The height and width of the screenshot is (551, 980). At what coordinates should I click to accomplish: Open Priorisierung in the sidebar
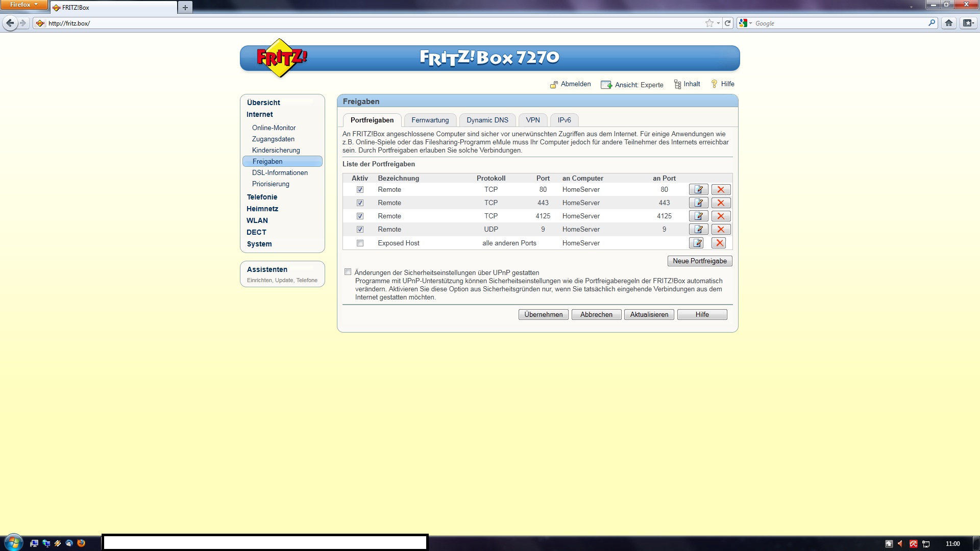pos(271,184)
